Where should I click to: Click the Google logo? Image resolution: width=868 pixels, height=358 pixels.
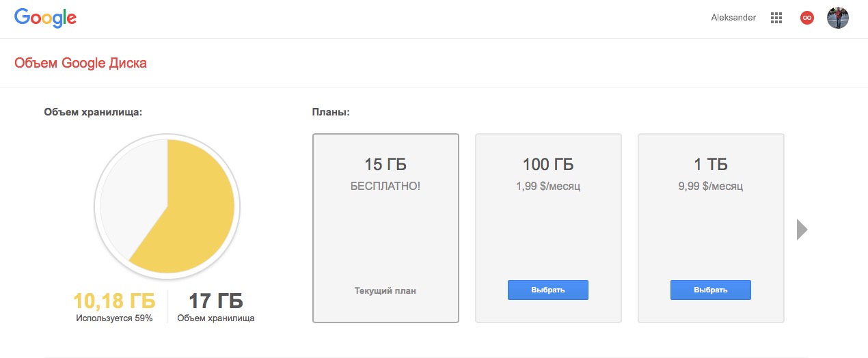click(45, 18)
